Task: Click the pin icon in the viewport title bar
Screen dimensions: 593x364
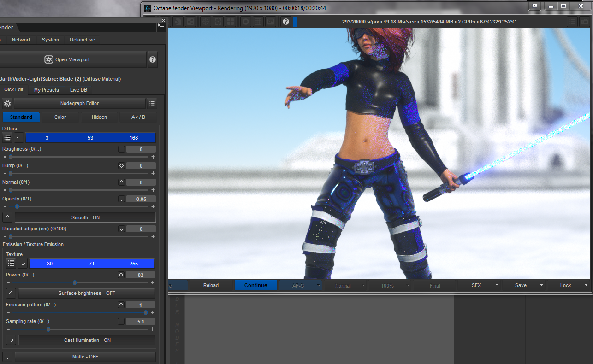Action: coord(535,6)
